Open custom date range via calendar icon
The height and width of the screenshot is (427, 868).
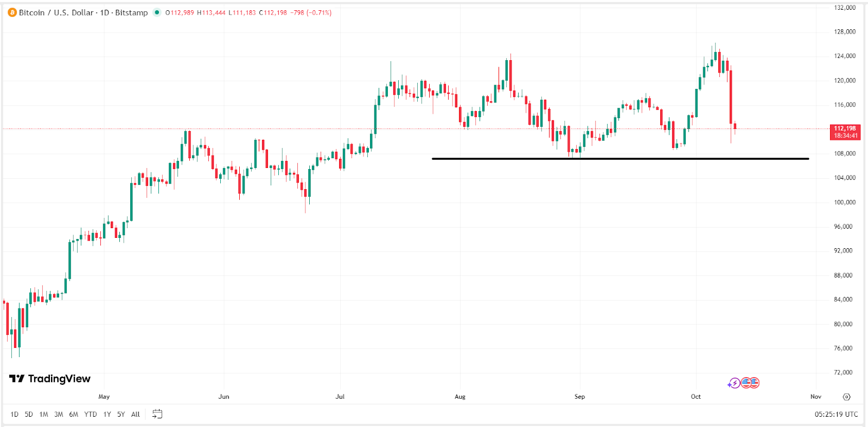click(x=158, y=414)
